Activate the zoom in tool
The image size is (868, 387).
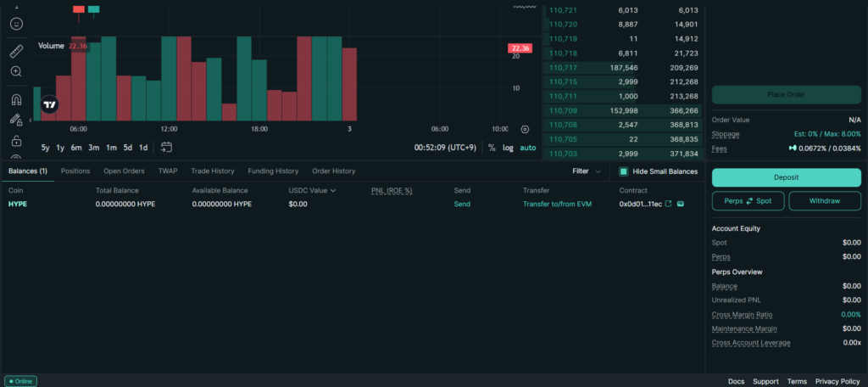point(16,72)
